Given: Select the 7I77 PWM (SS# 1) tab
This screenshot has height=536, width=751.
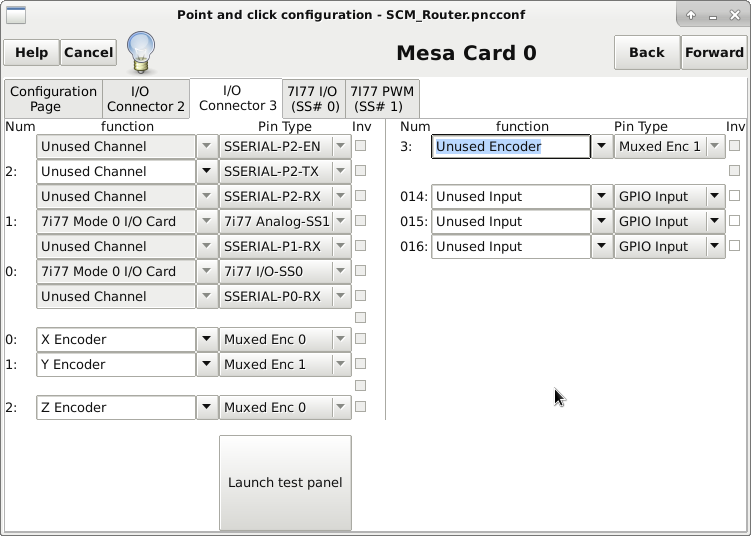Looking at the screenshot, I should [x=381, y=99].
